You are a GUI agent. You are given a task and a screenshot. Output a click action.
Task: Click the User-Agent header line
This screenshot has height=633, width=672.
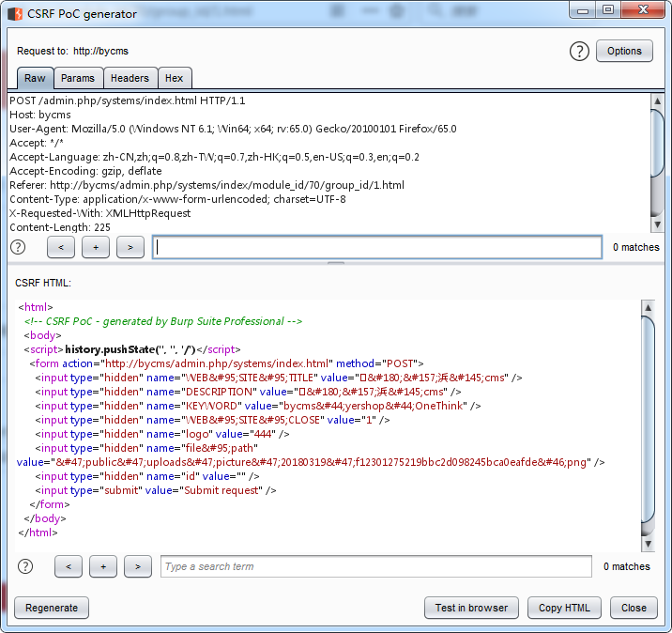point(233,129)
